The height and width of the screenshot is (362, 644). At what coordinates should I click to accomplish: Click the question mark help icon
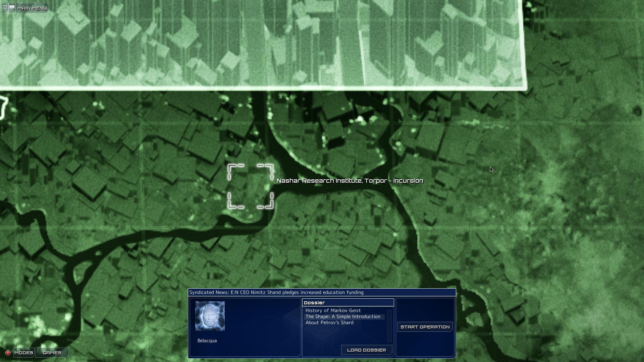pos(5,8)
